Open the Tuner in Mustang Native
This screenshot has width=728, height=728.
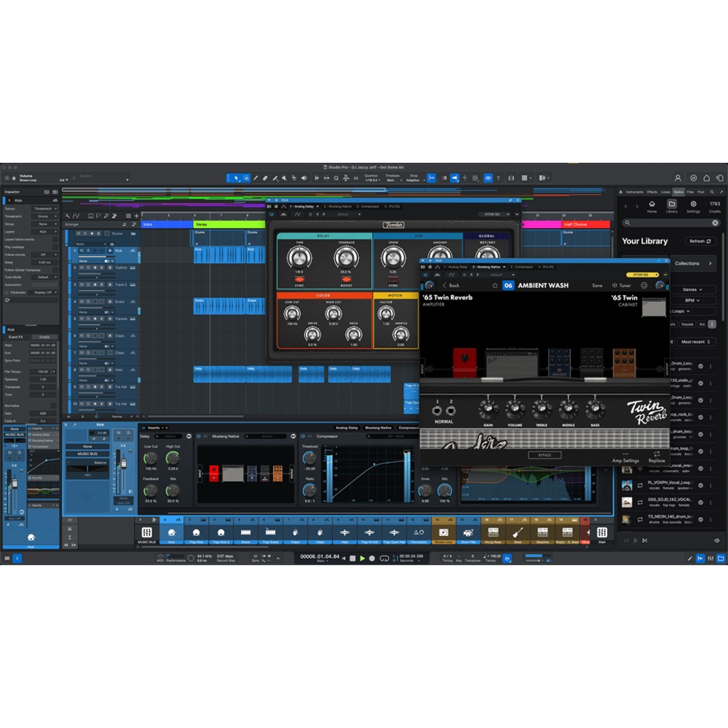click(621, 286)
